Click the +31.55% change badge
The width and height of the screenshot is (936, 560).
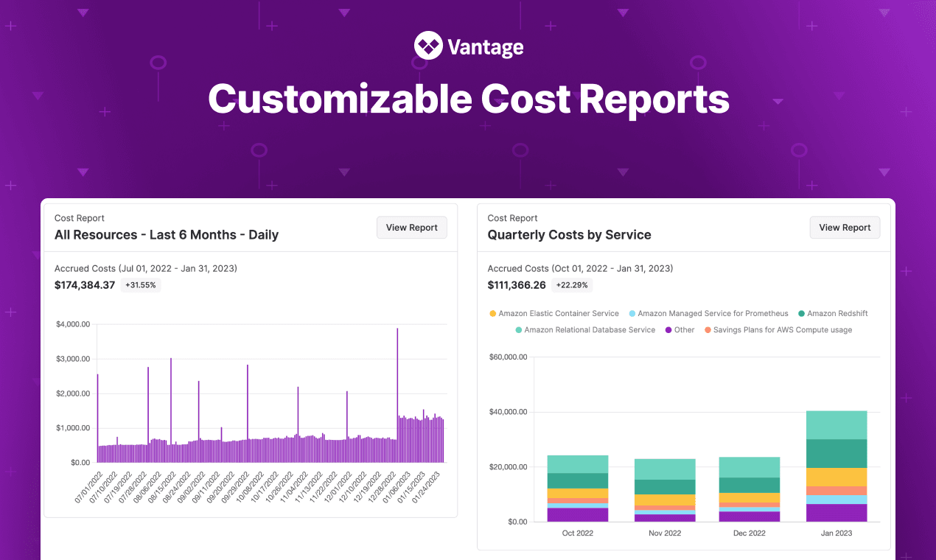(141, 284)
